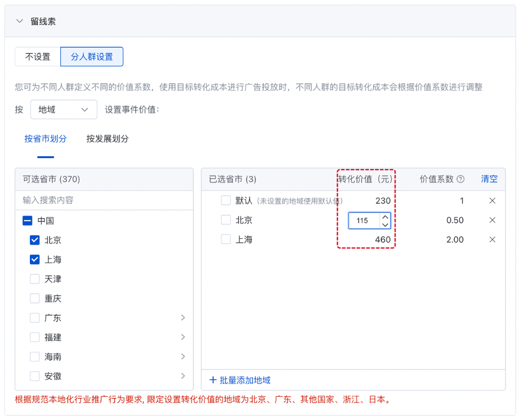This screenshot has height=420, width=520.
Task: Remove 上海 from selected provinces via × icon
Action: click(x=492, y=239)
